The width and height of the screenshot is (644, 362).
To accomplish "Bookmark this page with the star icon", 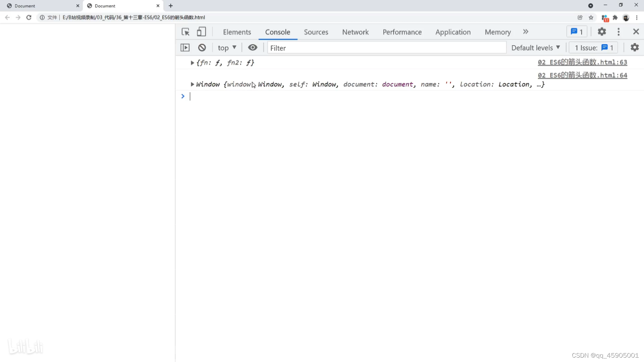I will 591,17.
